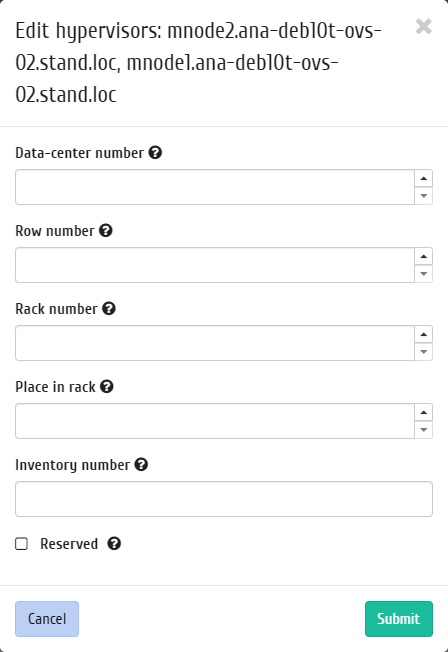Open the Place in rack help icon
The image size is (448, 652).
point(107,386)
